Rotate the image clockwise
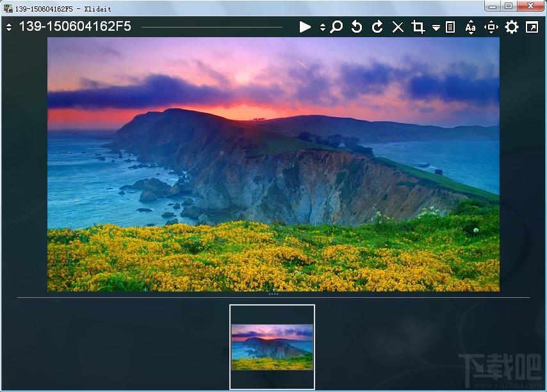This screenshot has width=547, height=392. coord(377,27)
